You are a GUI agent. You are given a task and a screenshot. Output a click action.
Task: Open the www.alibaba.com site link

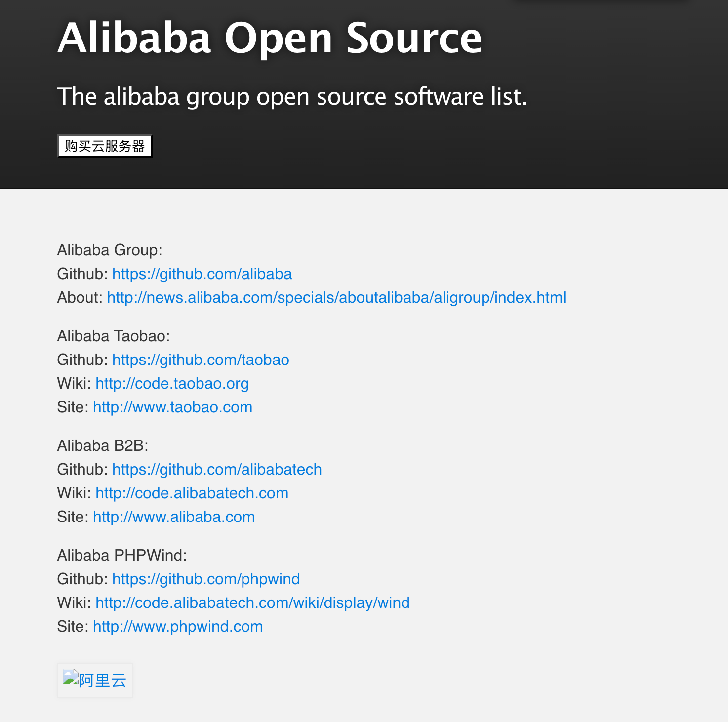[173, 517]
